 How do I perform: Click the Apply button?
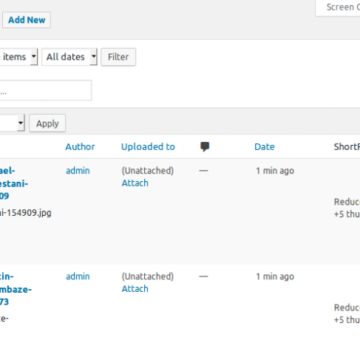tap(48, 123)
